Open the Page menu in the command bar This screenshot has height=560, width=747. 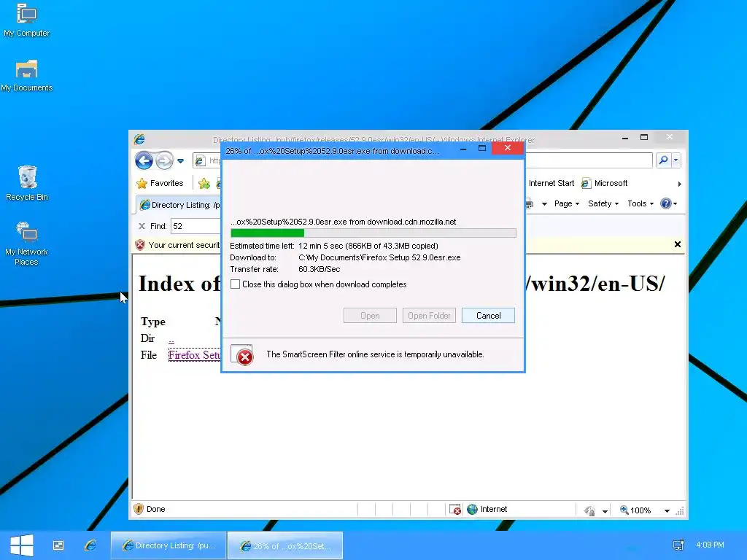click(x=566, y=204)
